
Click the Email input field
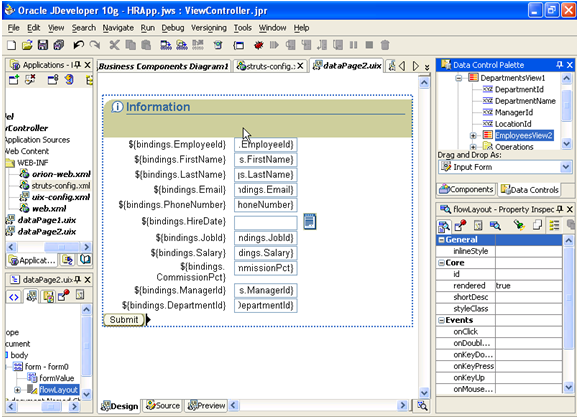265,190
